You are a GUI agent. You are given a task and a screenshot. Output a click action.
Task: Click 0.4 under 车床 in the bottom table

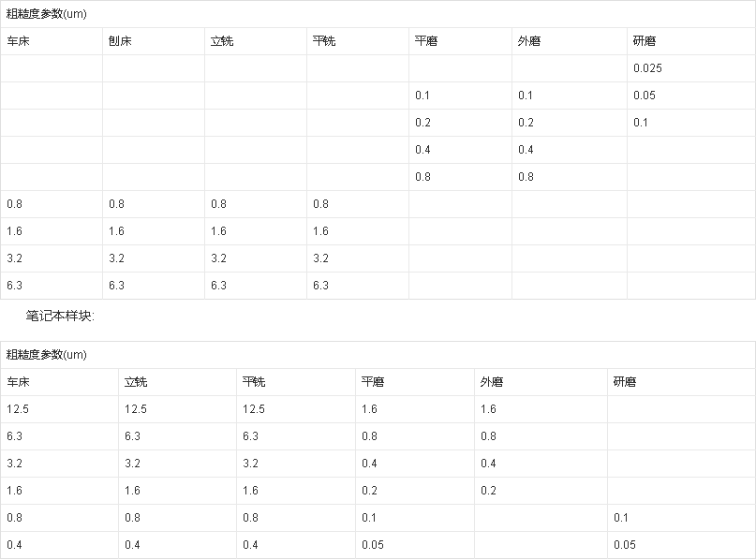click(x=14, y=545)
